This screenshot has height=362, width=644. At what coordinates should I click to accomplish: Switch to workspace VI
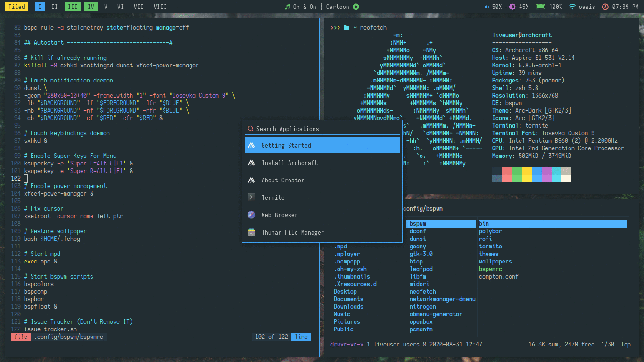(x=120, y=7)
